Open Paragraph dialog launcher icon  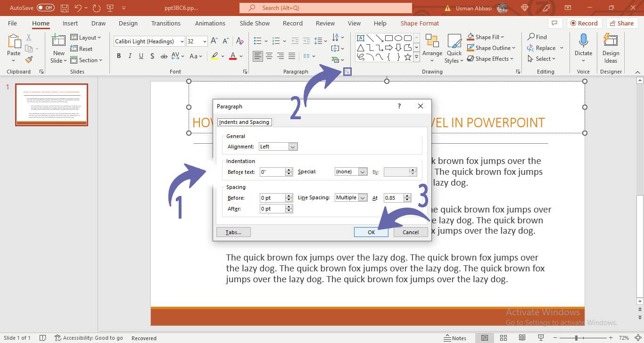point(347,72)
